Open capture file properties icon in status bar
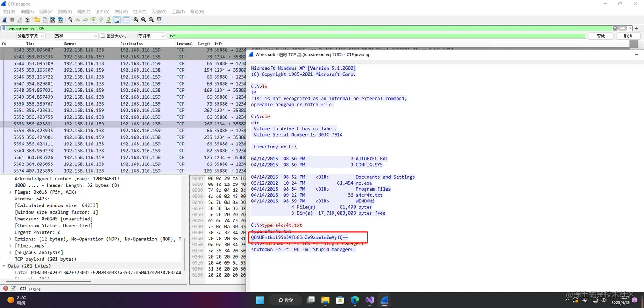 pyautogui.click(x=13, y=288)
